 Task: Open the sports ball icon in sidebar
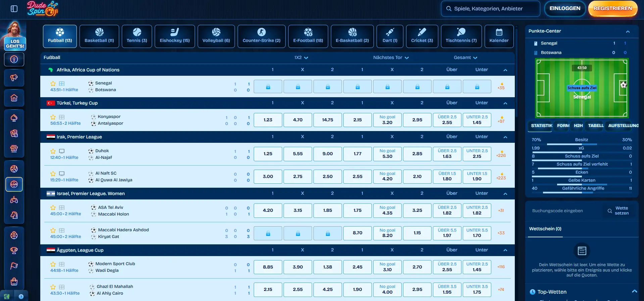[x=14, y=169]
